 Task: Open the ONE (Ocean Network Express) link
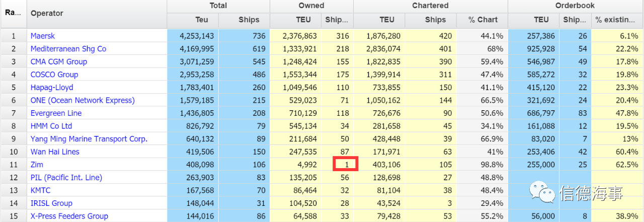click(83, 100)
